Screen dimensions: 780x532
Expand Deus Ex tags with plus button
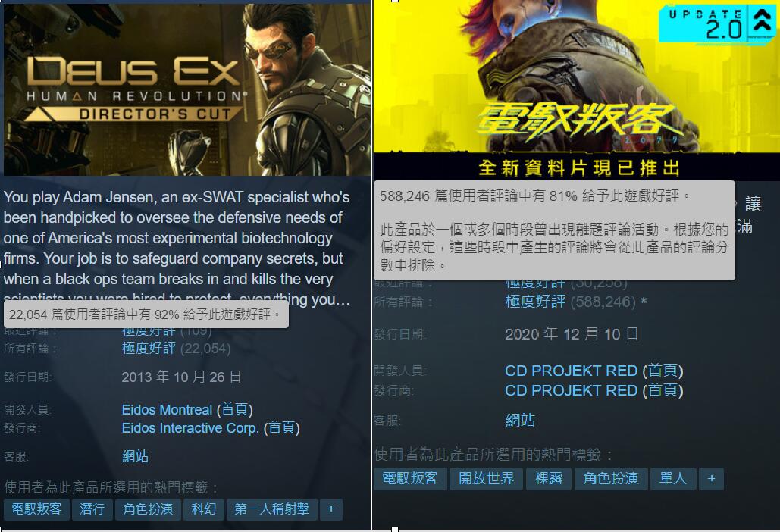point(331,509)
